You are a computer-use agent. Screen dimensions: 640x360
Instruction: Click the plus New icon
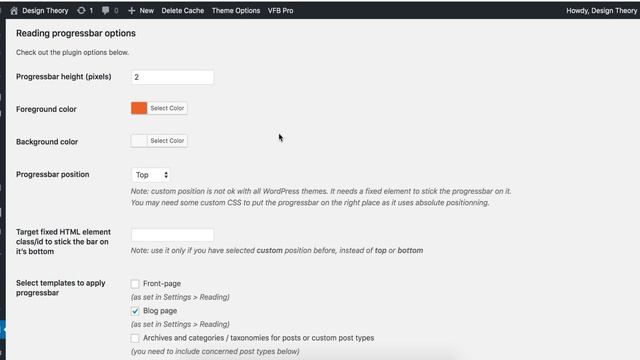click(x=131, y=11)
